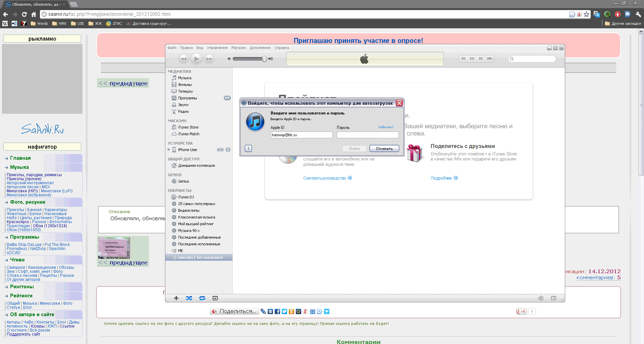This screenshot has height=344, width=644.
Task: Open the Правка menu in iTunes
Action: click(186, 48)
